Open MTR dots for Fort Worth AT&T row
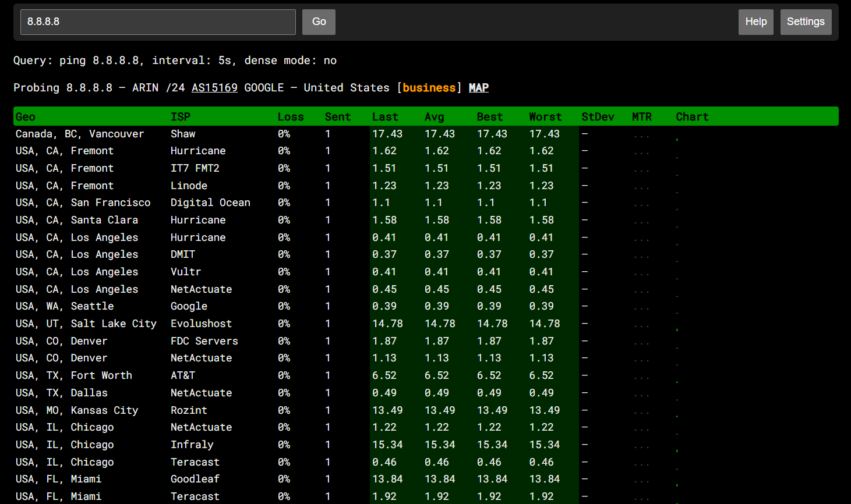 tap(641, 378)
